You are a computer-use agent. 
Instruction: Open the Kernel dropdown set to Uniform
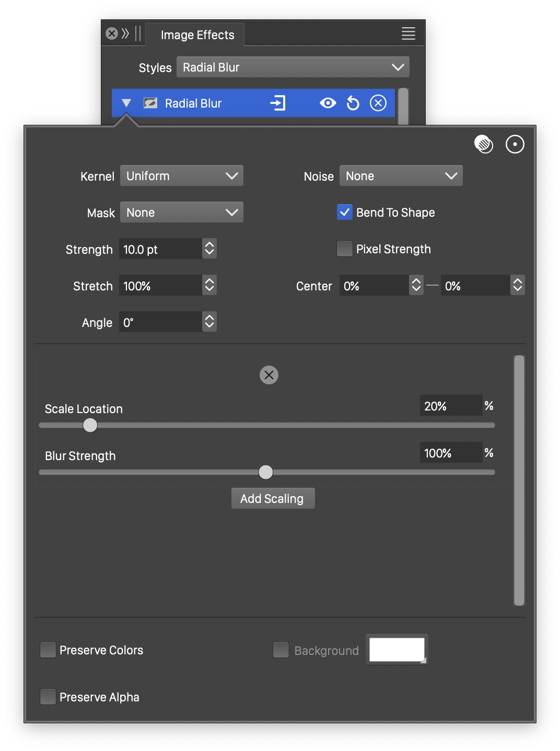point(182,176)
